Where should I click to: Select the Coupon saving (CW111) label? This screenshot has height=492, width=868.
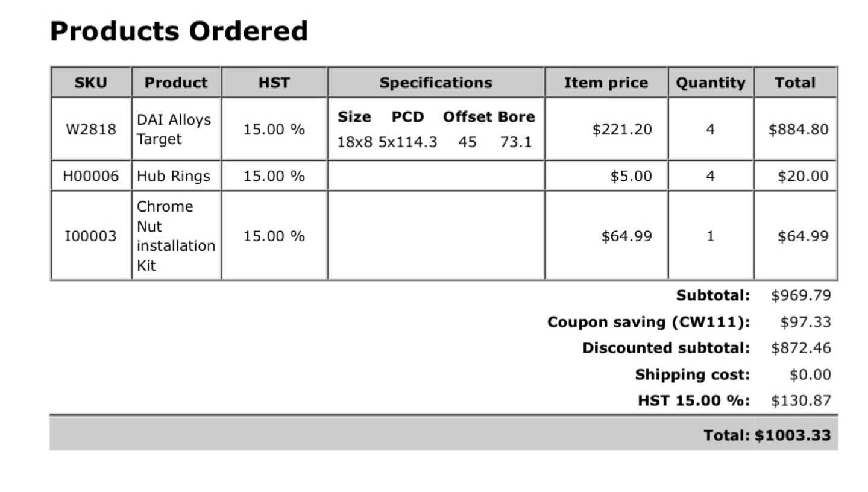pos(649,322)
